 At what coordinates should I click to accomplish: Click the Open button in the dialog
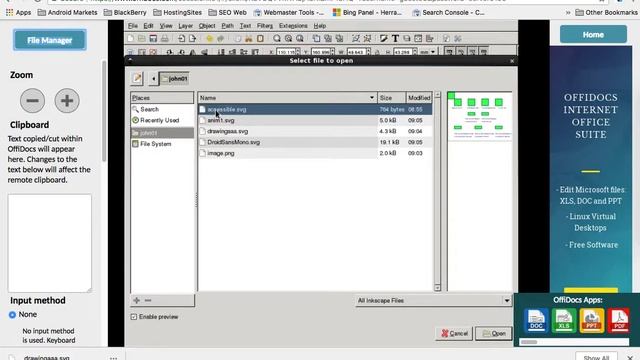click(494, 333)
